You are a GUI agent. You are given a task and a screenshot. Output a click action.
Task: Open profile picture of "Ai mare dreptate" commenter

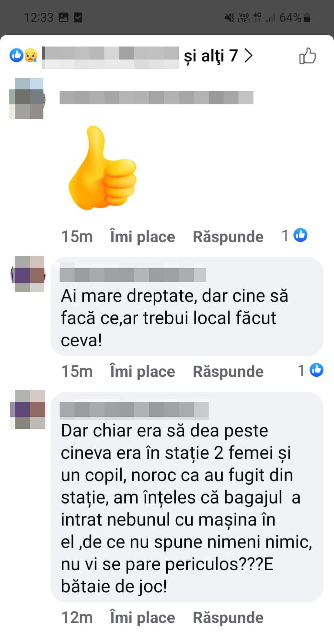28,274
